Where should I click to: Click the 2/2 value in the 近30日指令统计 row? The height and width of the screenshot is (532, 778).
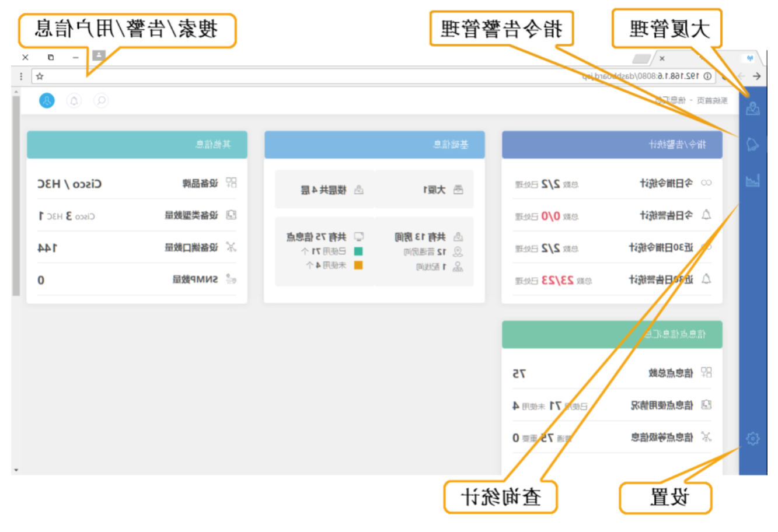[551, 248]
